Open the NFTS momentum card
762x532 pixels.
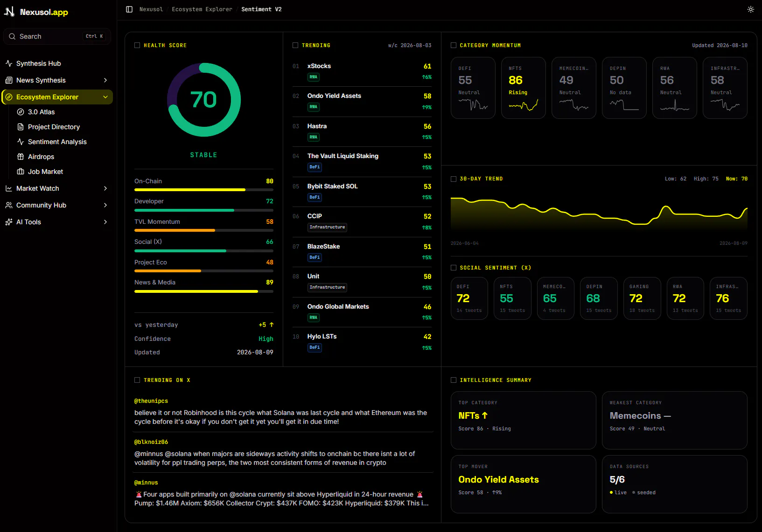524,88
